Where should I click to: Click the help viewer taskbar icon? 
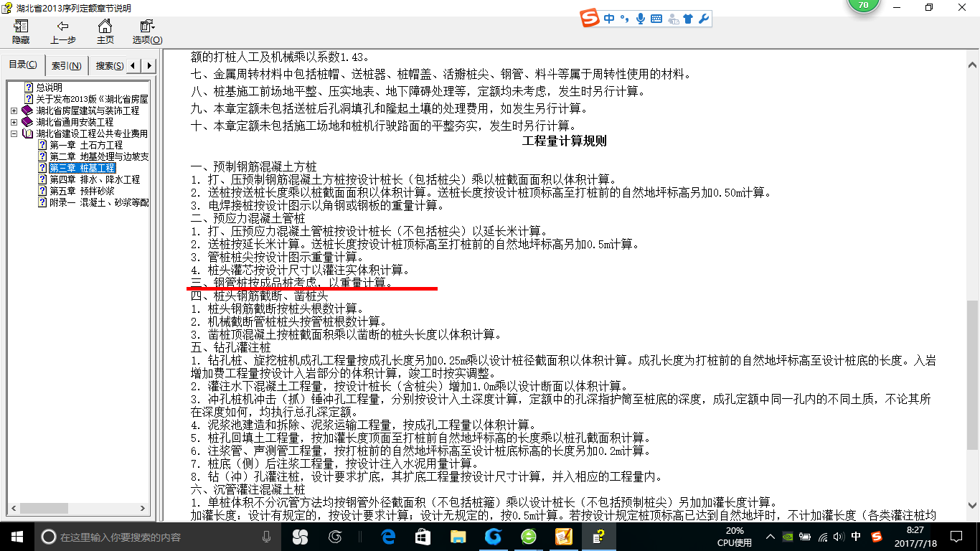pos(598,536)
